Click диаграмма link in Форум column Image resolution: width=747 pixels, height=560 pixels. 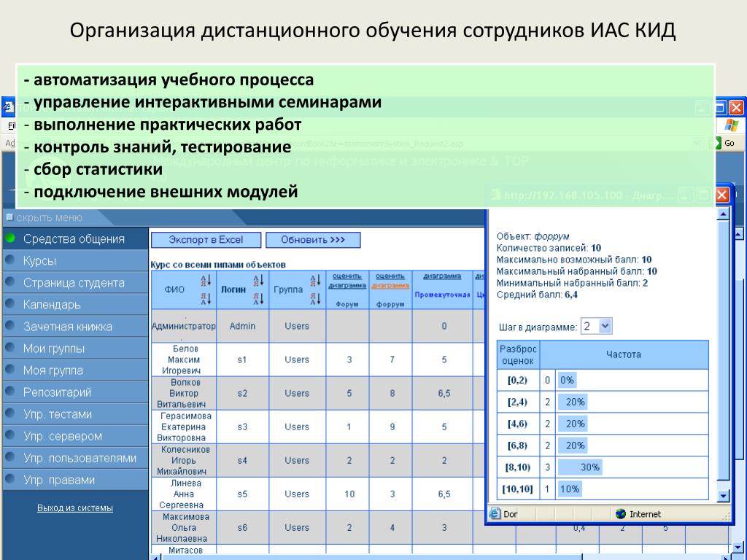[x=347, y=286]
